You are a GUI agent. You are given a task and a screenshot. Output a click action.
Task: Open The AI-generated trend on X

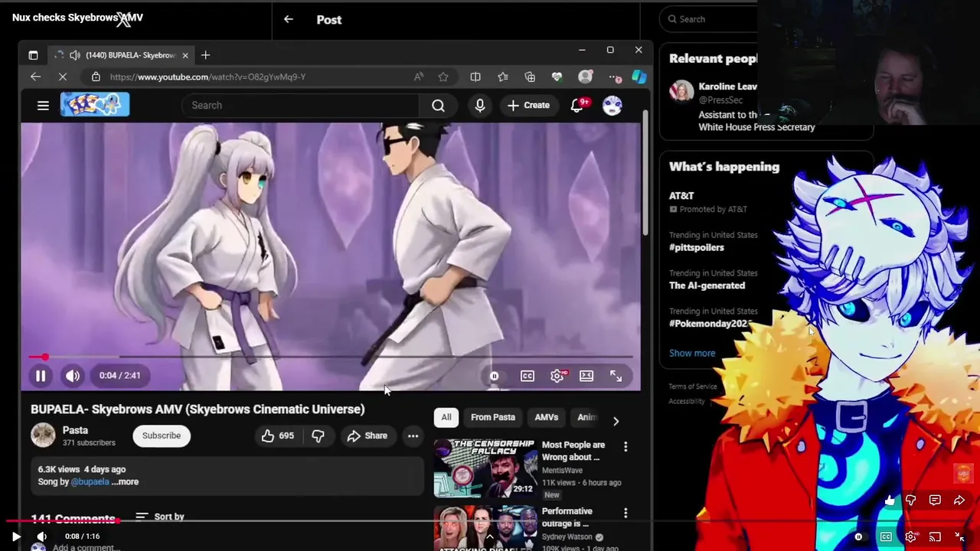tap(707, 285)
